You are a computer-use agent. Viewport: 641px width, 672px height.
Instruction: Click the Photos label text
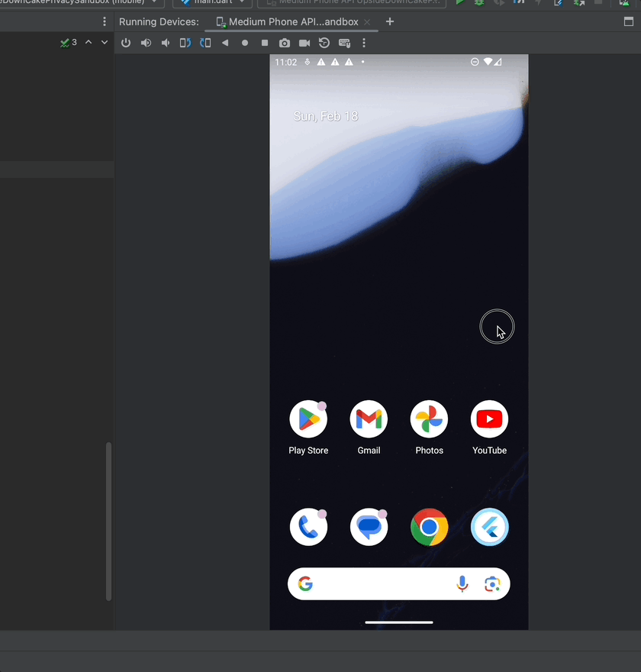click(x=429, y=451)
